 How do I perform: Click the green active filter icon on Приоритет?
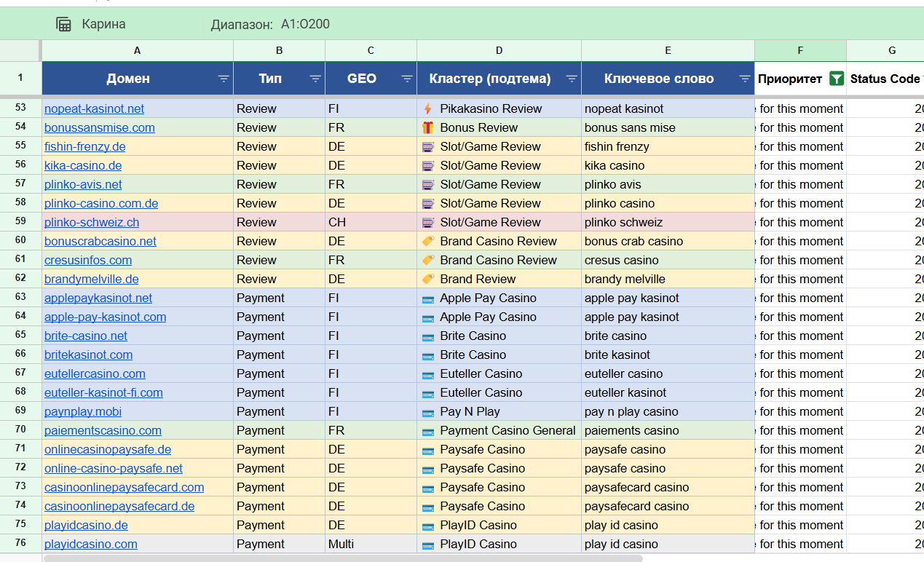[x=836, y=79]
